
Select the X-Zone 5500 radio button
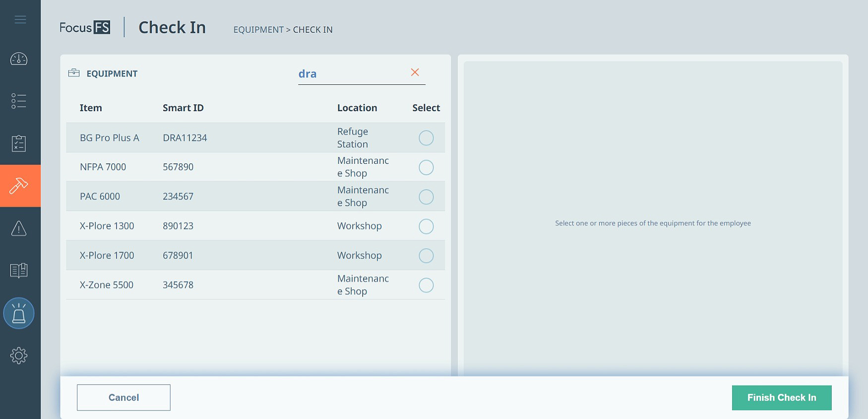pos(426,285)
